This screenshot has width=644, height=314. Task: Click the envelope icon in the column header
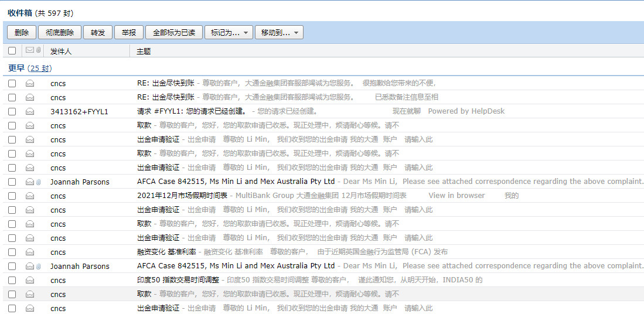click(29, 51)
